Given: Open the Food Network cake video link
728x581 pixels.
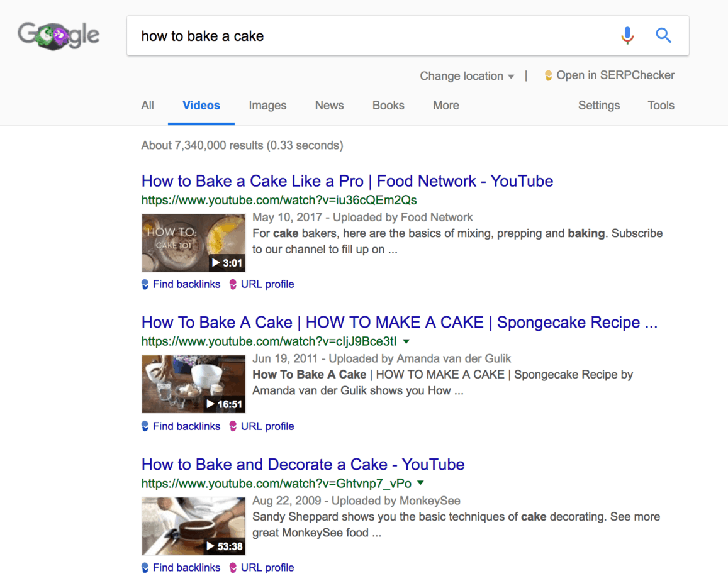Looking at the screenshot, I should (x=347, y=181).
